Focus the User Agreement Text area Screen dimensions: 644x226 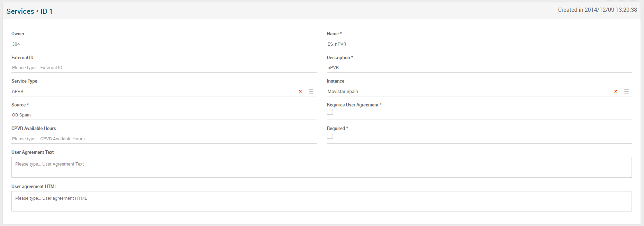tap(321, 167)
